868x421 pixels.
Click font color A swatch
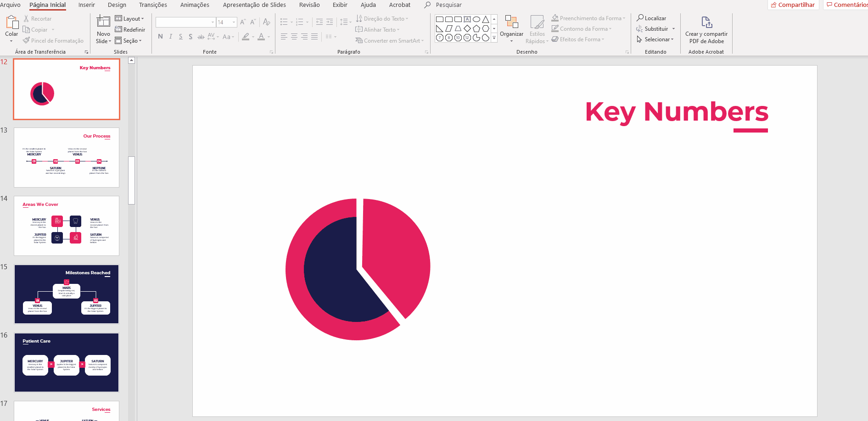(261, 37)
